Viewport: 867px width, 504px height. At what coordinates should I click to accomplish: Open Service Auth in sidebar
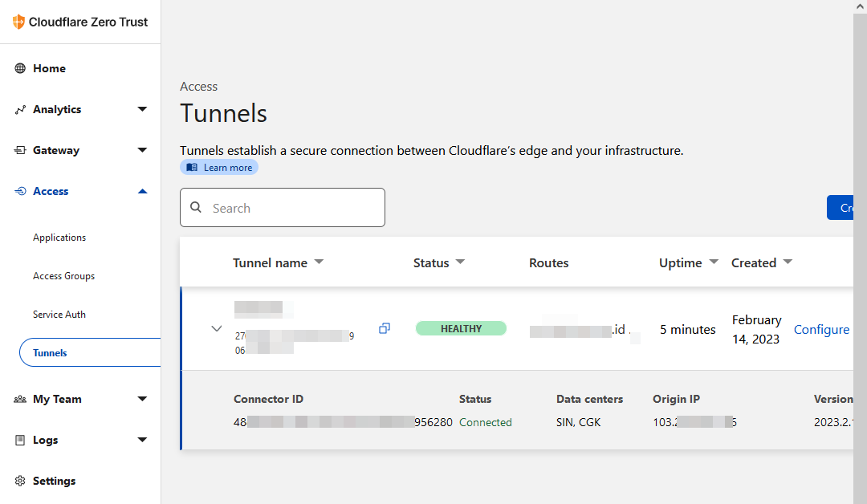(x=59, y=315)
